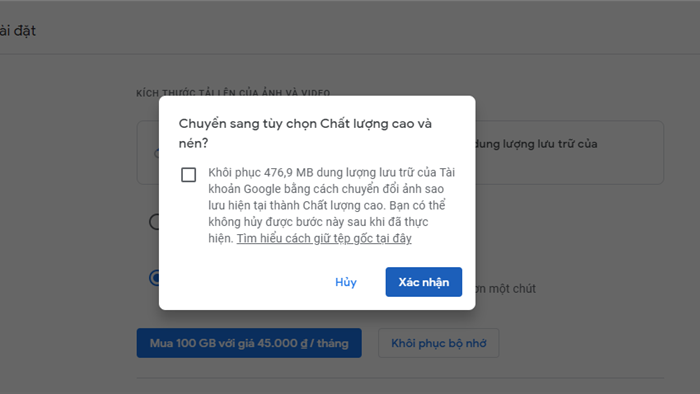The image size is (700, 394).
Task: Tick the checkbox to restore 476,9 MB storage
Action: (x=188, y=174)
